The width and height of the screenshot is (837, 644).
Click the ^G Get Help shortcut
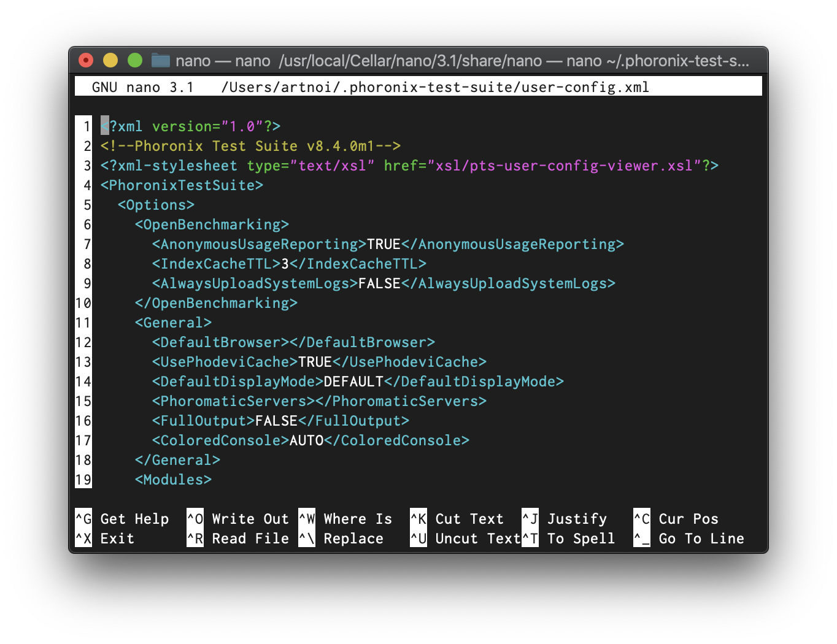tap(122, 519)
